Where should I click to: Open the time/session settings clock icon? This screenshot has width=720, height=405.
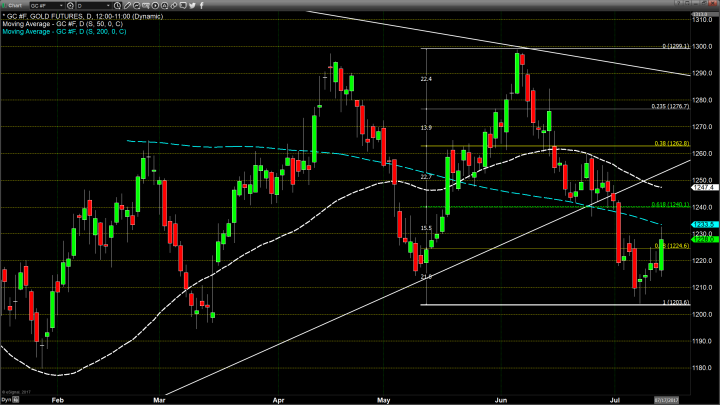[117, 6]
